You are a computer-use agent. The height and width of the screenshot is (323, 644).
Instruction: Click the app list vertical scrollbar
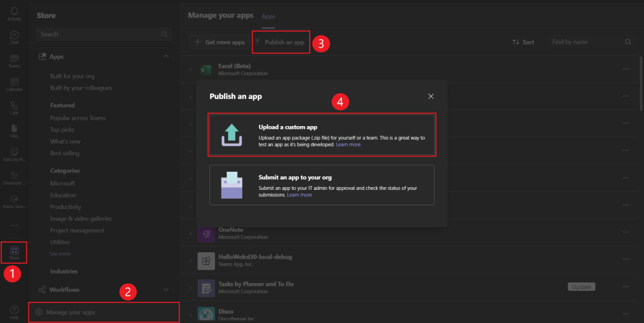(x=641, y=84)
